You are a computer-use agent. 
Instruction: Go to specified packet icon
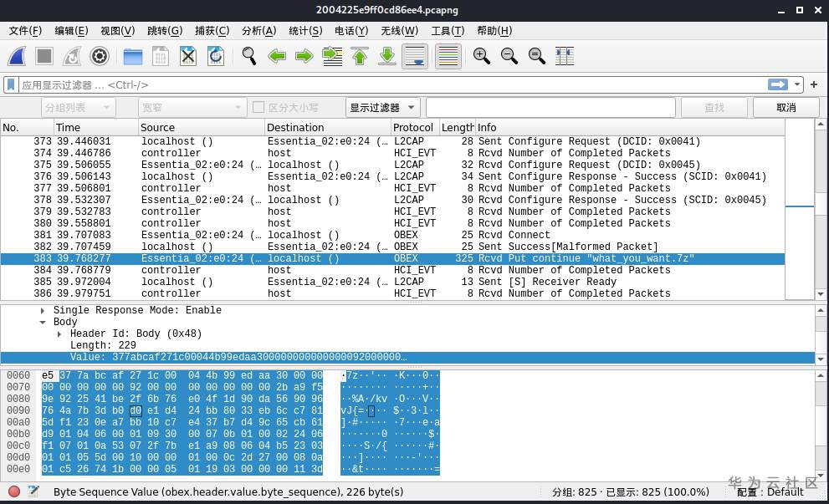pos(332,56)
